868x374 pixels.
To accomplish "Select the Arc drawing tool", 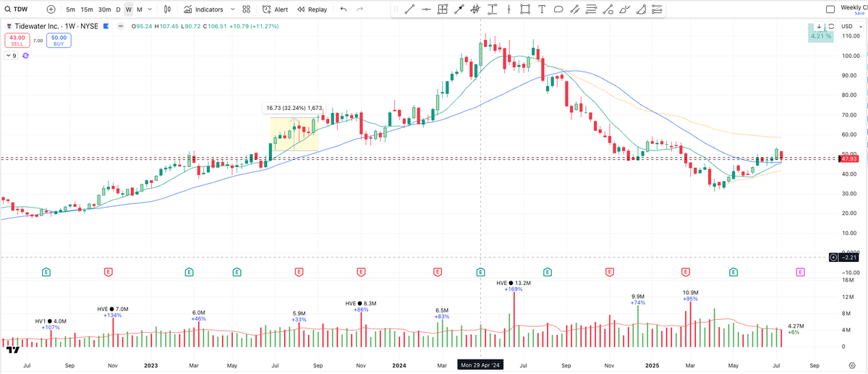I will (641, 9).
